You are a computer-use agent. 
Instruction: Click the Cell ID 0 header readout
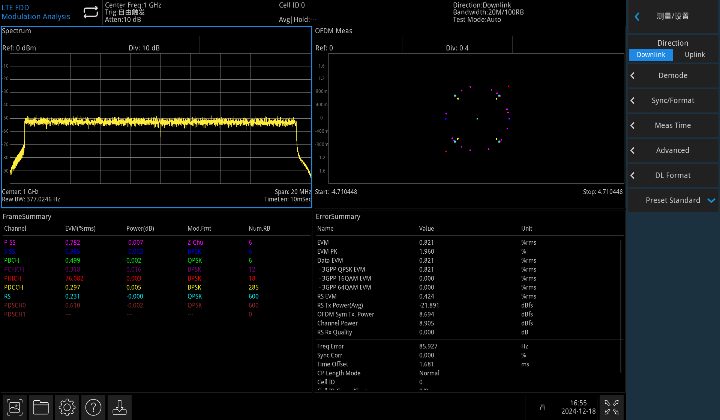(292, 5)
